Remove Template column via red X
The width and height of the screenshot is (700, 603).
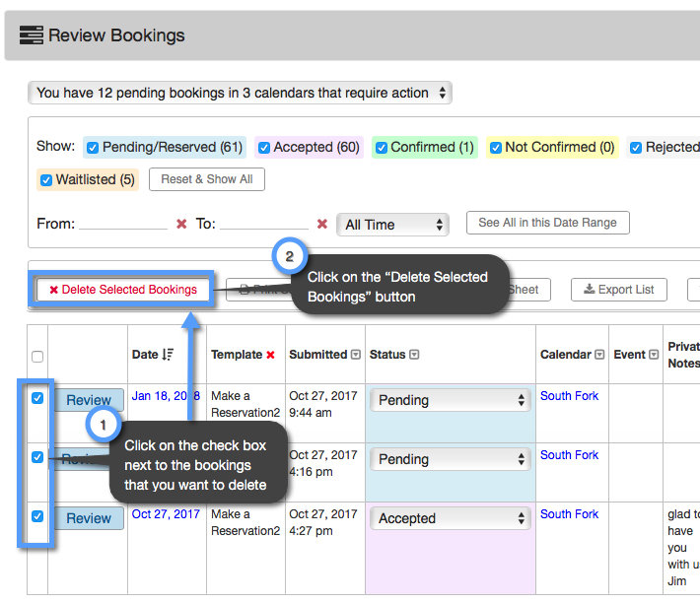[x=270, y=355]
